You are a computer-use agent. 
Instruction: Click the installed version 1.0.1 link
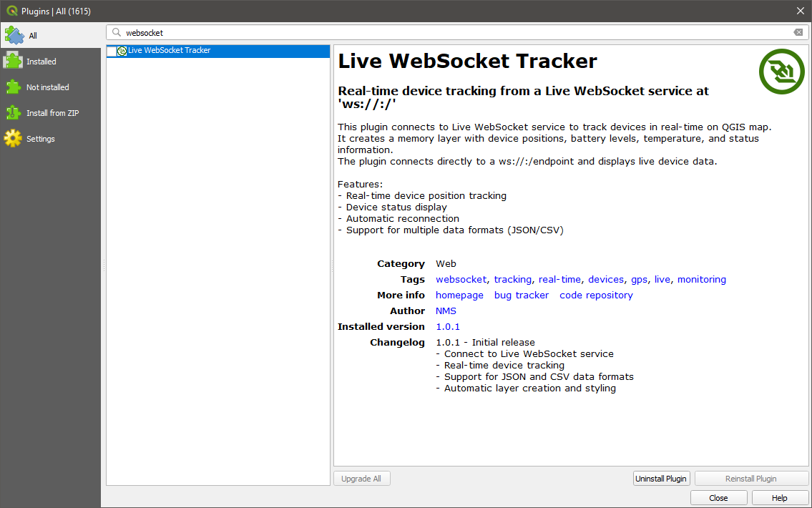(x=448, y=327)
